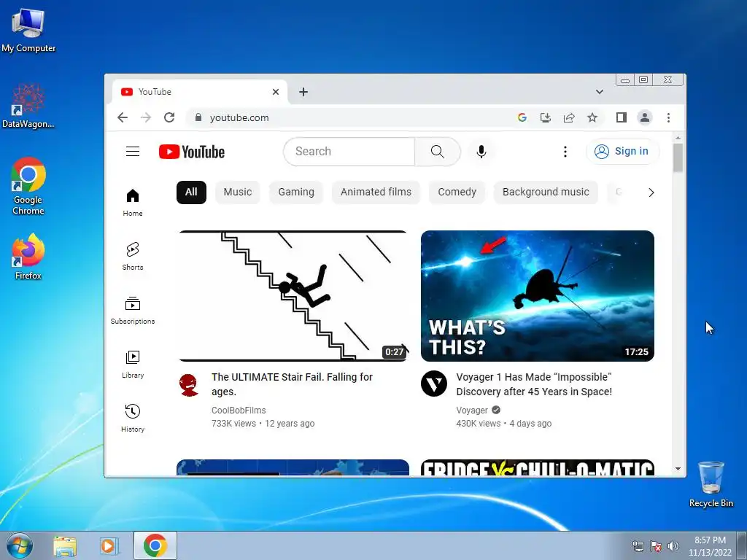
Task: Visit the CoolBobFilms channel name
Action: [x=239, y=410]
